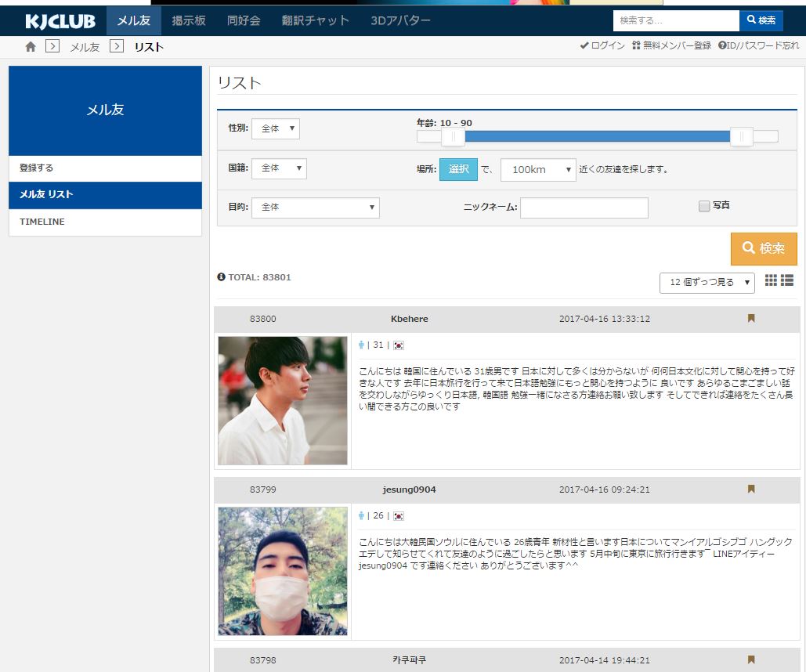Open the メル友 menu tab
The image size is (806, 672).
[x=132, y=21]
